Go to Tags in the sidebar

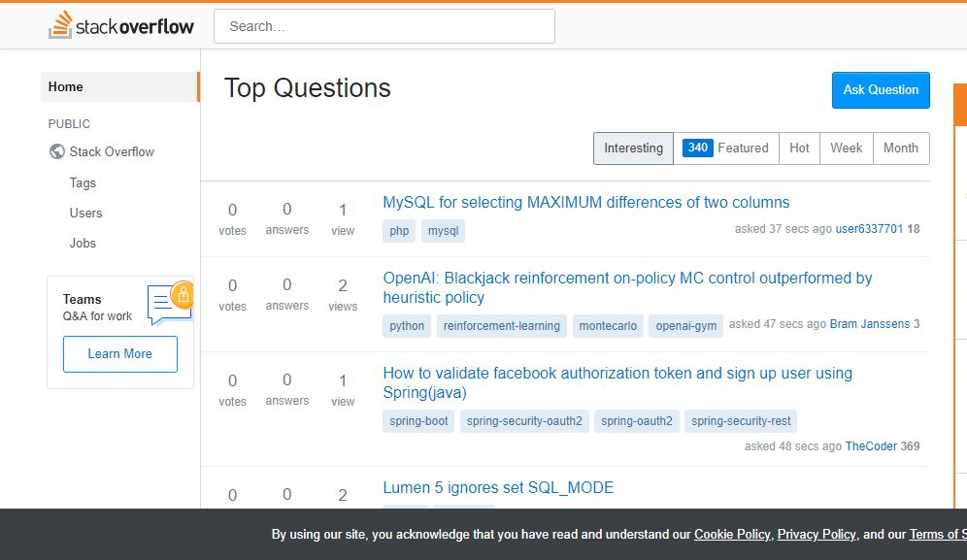click(x=83, y=183)
